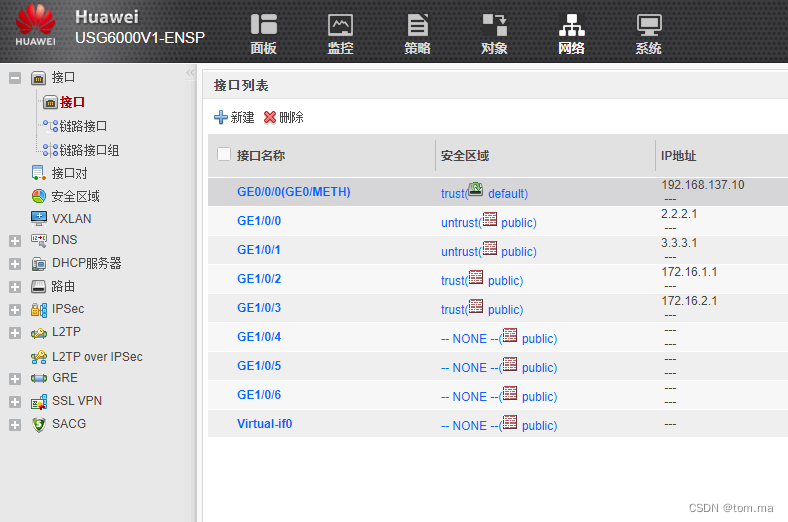Click the default virtual system icon for GE0/0/0
This screenshot has height=522, width=788.
(x=475, y=189)
